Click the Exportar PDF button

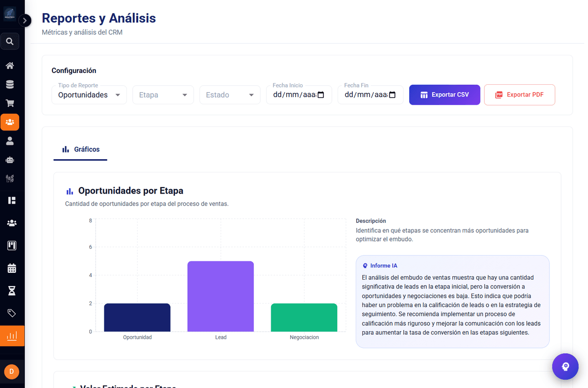[519, 95]
